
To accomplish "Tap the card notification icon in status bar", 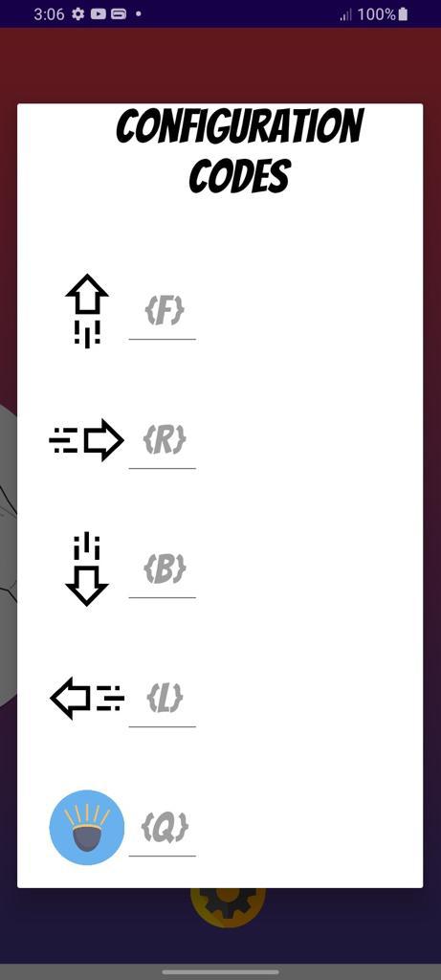I will click(x=119, y=13).
